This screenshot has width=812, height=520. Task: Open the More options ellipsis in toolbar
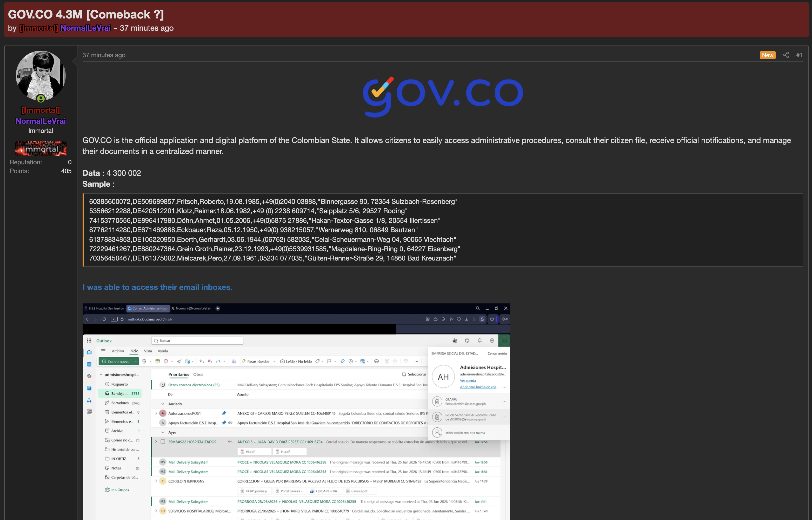pyautogui.click(x=416, y=361)
